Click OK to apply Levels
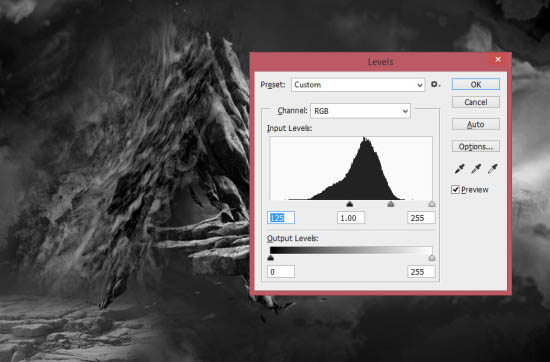Screen dimensions: 550x362 [x=476, y=84]
